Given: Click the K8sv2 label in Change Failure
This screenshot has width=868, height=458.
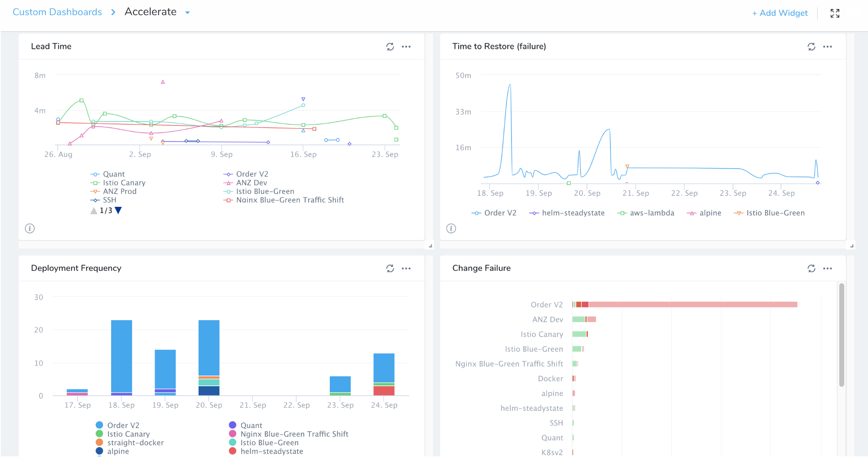Looking at the screenshot, I should click(x=552, y=452).
